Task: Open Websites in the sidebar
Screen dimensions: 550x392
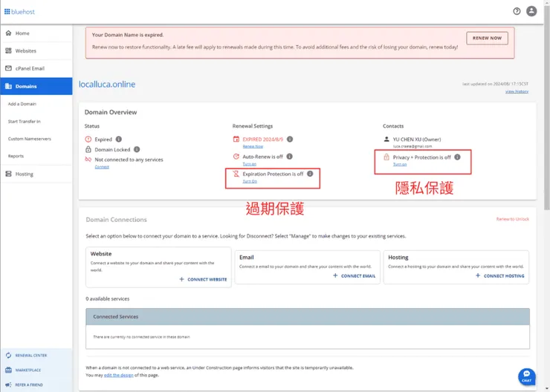Action: (36, 50)
